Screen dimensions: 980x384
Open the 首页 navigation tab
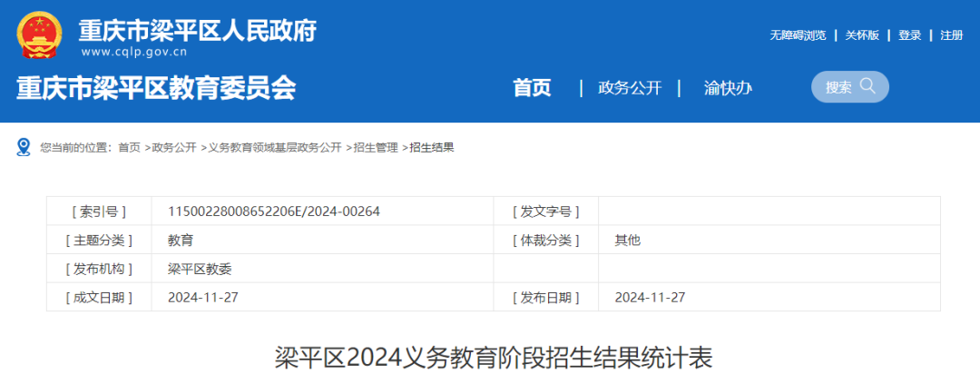(532, 88)
